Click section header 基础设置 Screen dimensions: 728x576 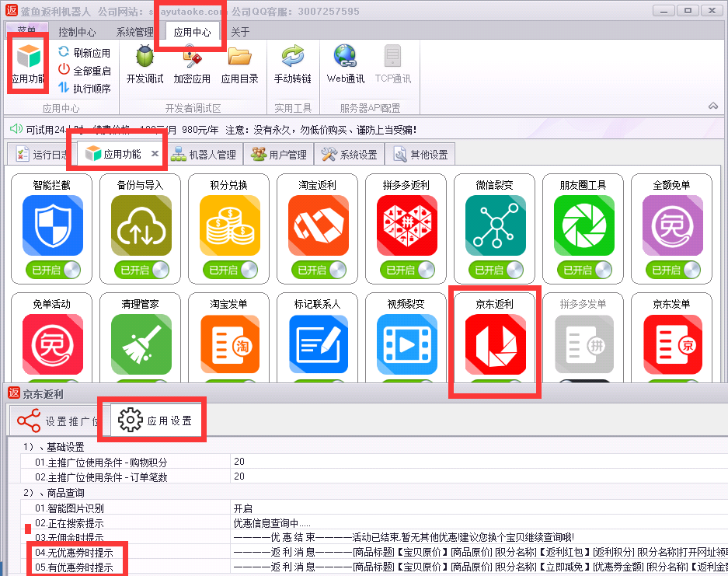(65, 447)
